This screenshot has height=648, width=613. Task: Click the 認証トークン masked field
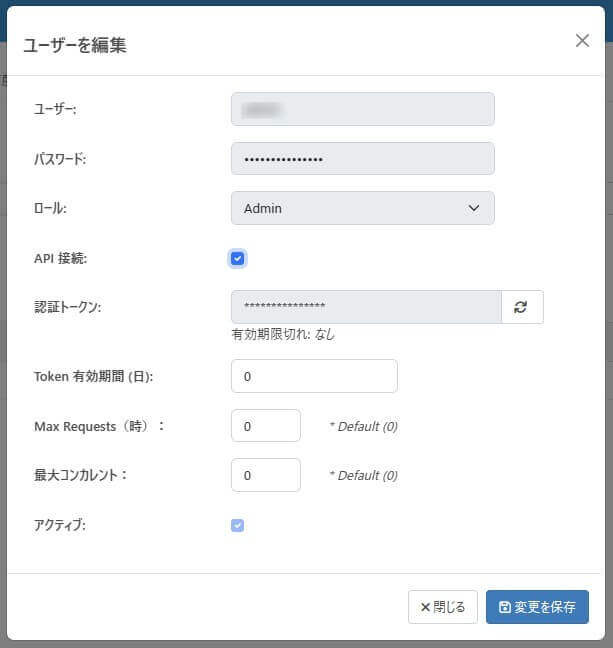click(366, 307)
